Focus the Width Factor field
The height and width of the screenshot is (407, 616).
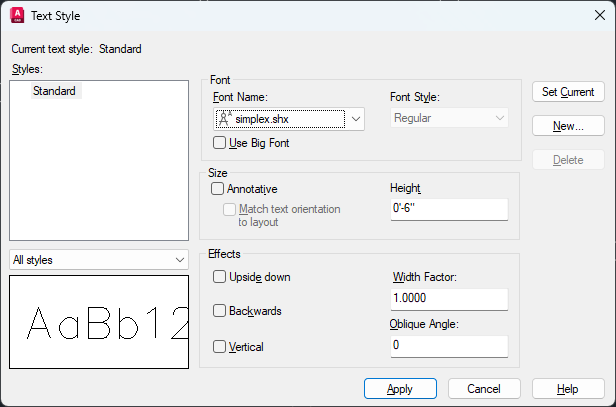[449, 299]
